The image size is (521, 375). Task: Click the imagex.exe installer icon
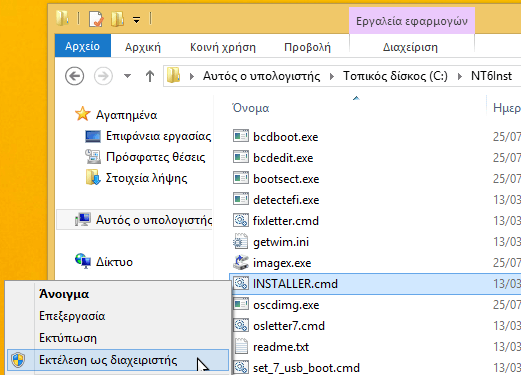click(241, 262)
